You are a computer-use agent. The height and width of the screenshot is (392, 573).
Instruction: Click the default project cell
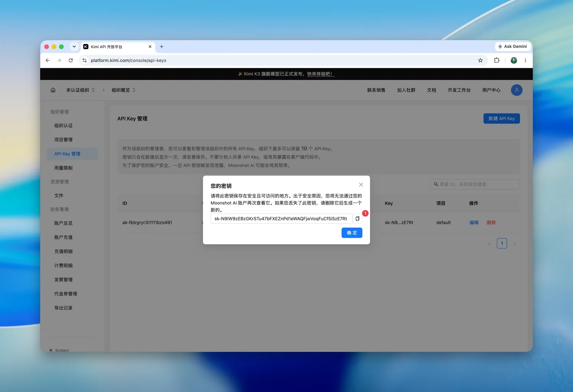point(443,223)
